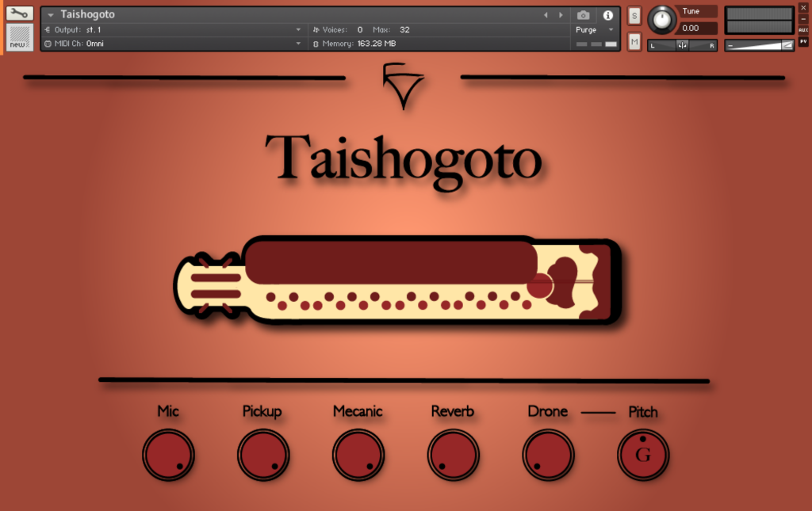Click the Tune label
The height and width of the screenshot is (511, 812).
click(x=691, y=11)
